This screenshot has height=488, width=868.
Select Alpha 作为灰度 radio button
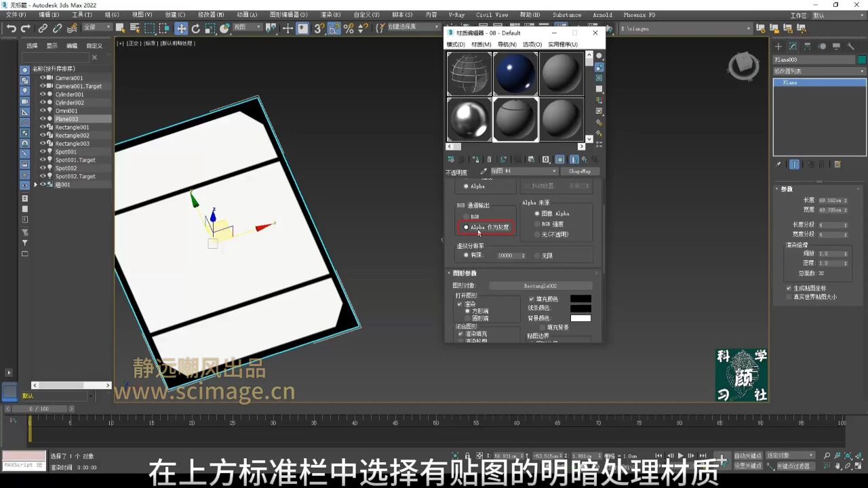coord(466,227)
